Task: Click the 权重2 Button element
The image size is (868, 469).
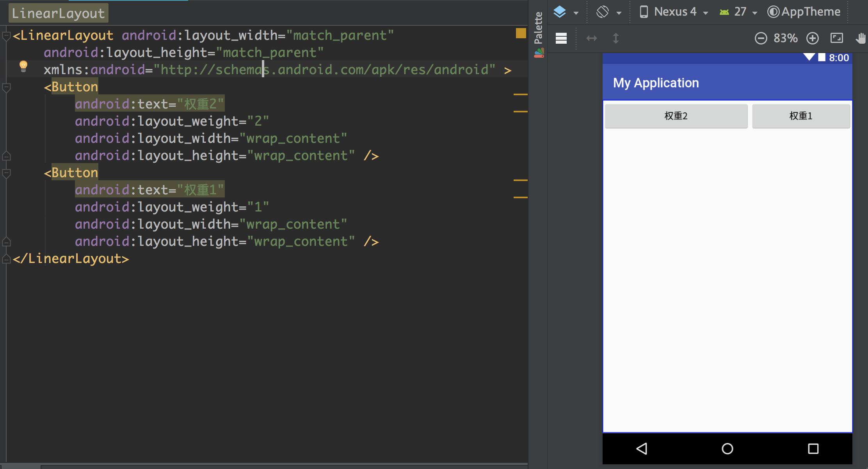Action: [677, 115]
